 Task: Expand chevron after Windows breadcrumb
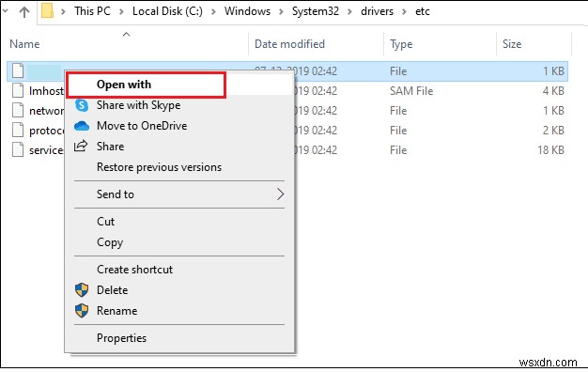281,11
